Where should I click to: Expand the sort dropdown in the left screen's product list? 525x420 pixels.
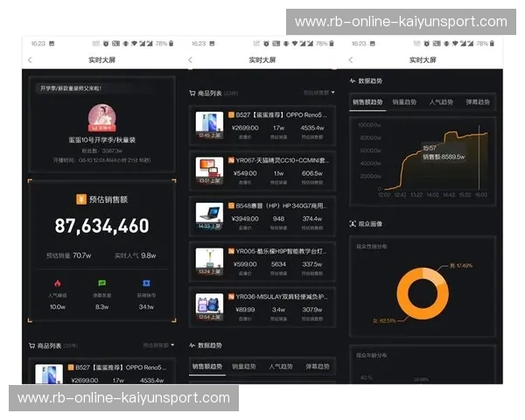[158, 345]
